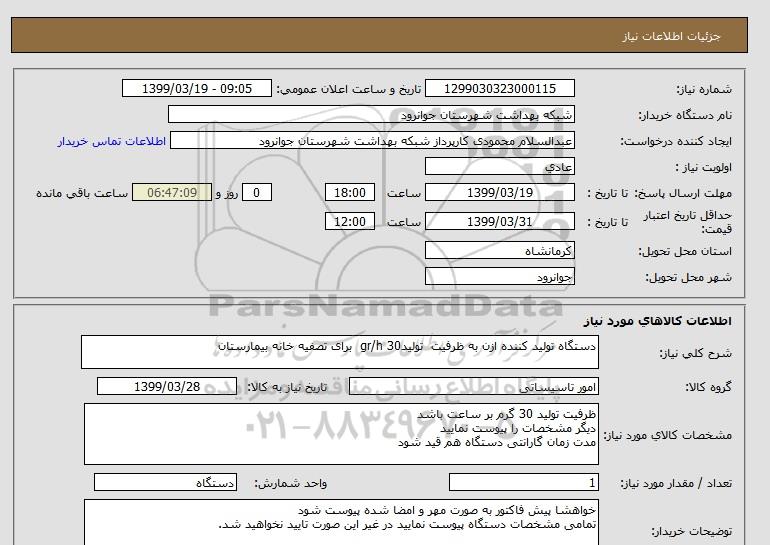
Task: Click unit of measure field دستگاه
Action: [165, 483]
